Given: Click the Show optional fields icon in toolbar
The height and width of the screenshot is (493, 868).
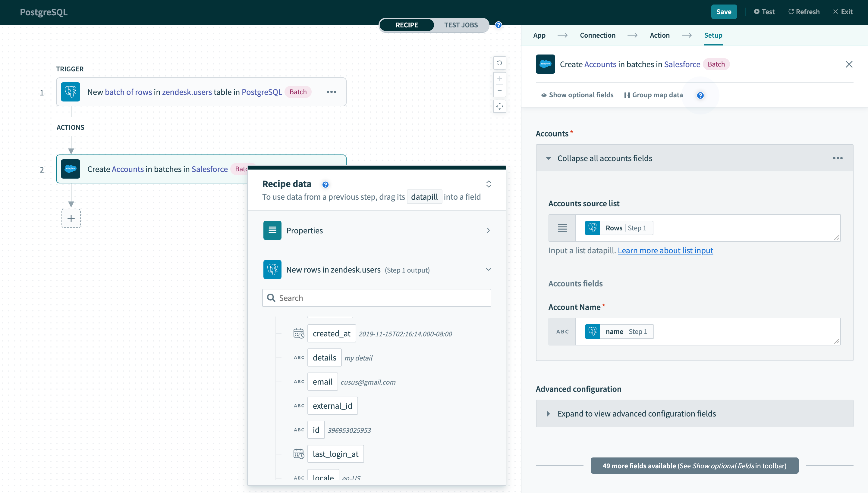Looking at the screenshot, I should pos(544,95).
